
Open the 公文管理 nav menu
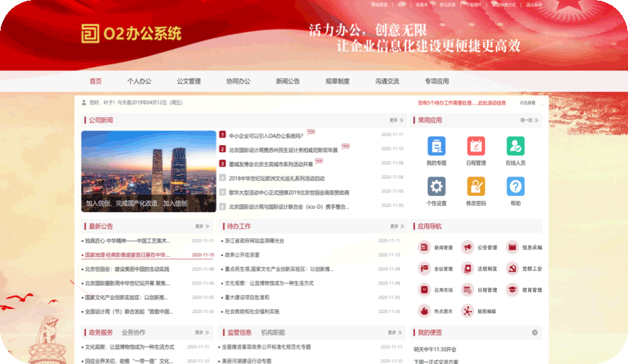click(x=188, y=82)
